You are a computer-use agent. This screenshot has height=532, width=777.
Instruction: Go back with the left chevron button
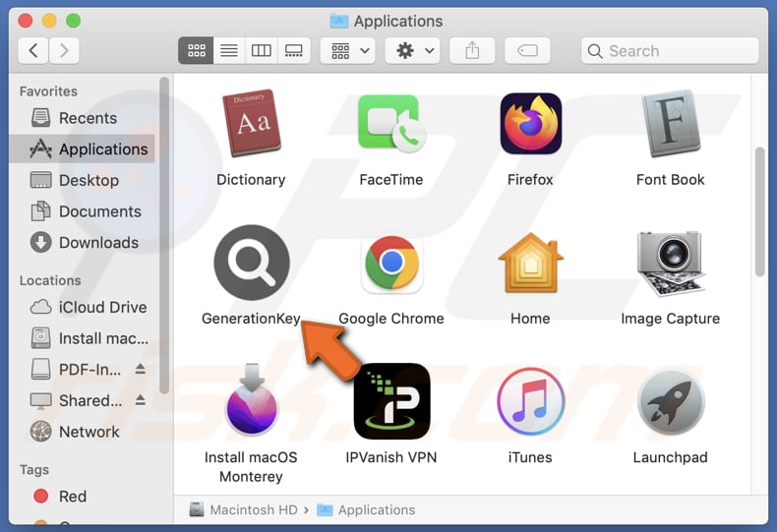click(33, 50)
